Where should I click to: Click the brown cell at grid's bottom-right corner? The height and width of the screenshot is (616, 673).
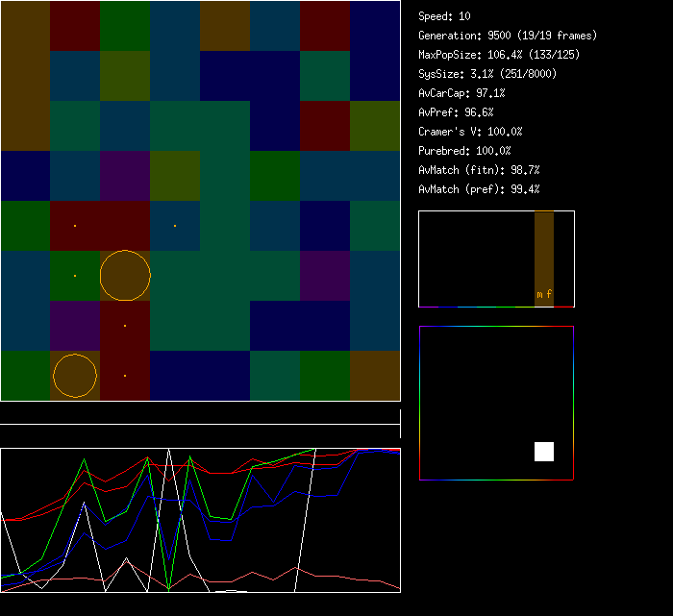pos(375,376)
